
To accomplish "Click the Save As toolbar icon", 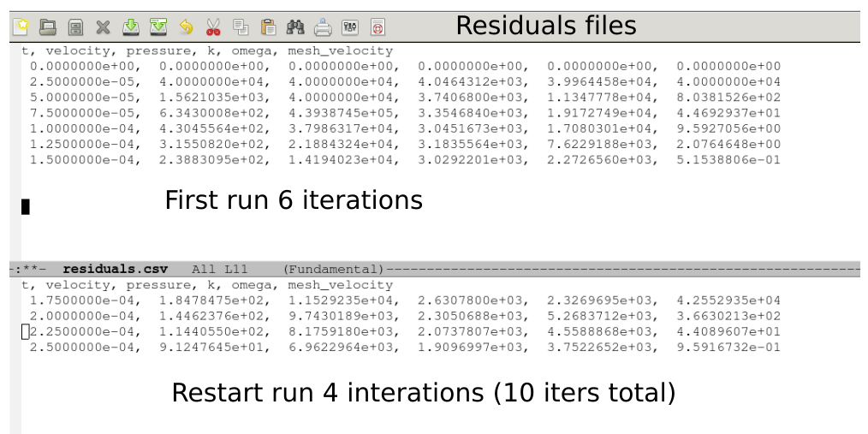I will click(x=158, y=27).
